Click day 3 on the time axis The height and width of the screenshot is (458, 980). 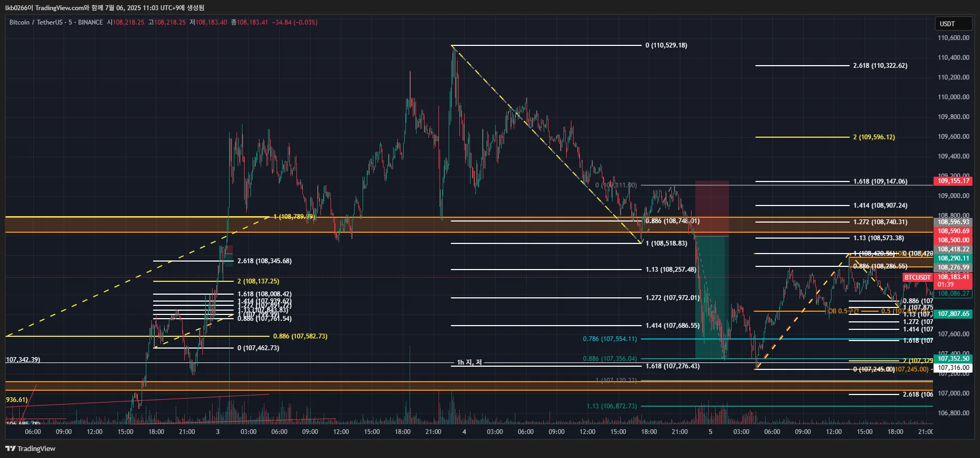[217, 432]
